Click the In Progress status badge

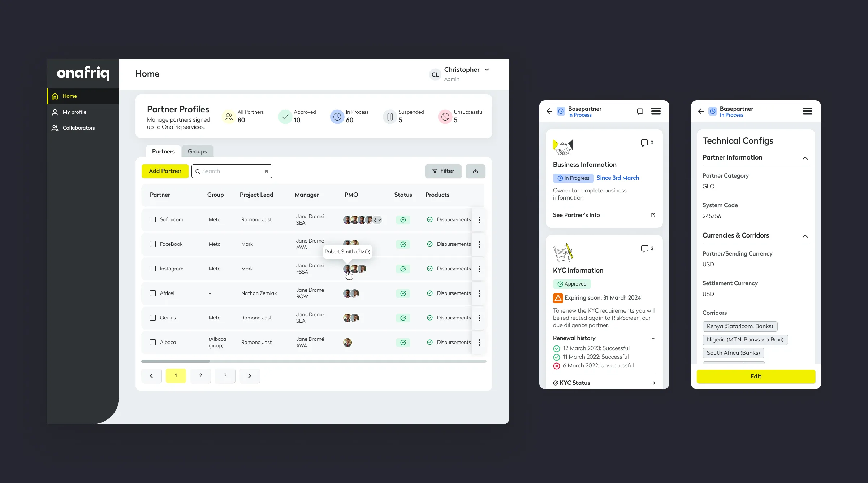click(573, 178)
